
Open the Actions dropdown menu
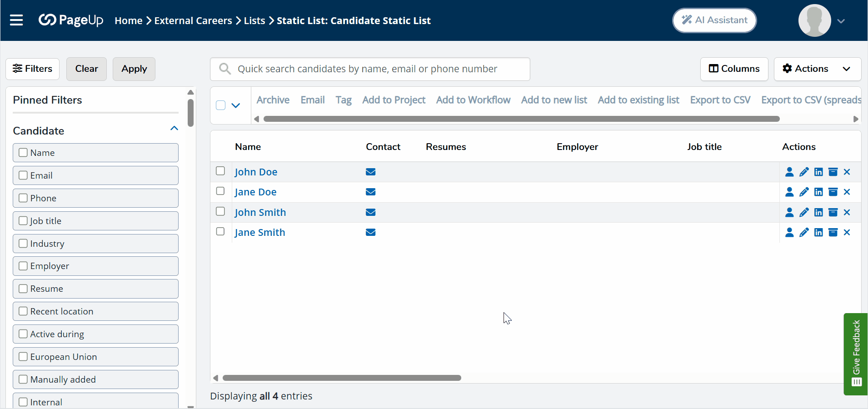coord(817,69)
